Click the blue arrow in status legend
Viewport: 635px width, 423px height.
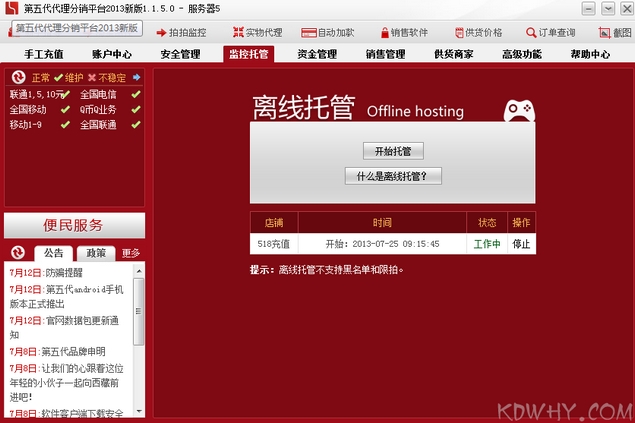(x=136, y=77)
